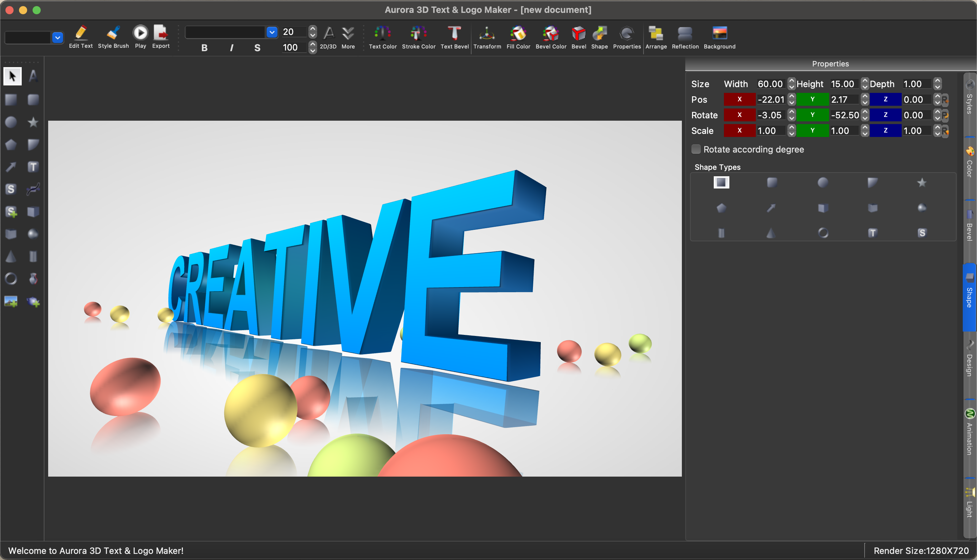Select the Style Brush tool
Image resolution: width=977 pixels, height=560 pixels.
coord(113,37)
